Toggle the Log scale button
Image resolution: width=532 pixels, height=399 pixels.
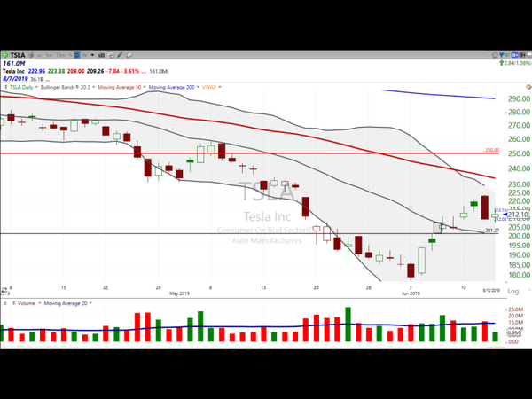(513, 291)
